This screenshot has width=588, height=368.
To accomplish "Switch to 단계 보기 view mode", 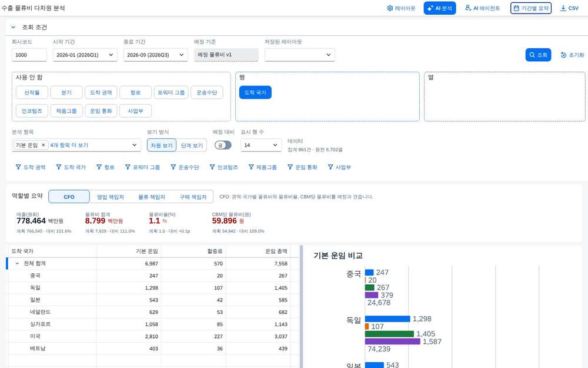I will 192,145.
